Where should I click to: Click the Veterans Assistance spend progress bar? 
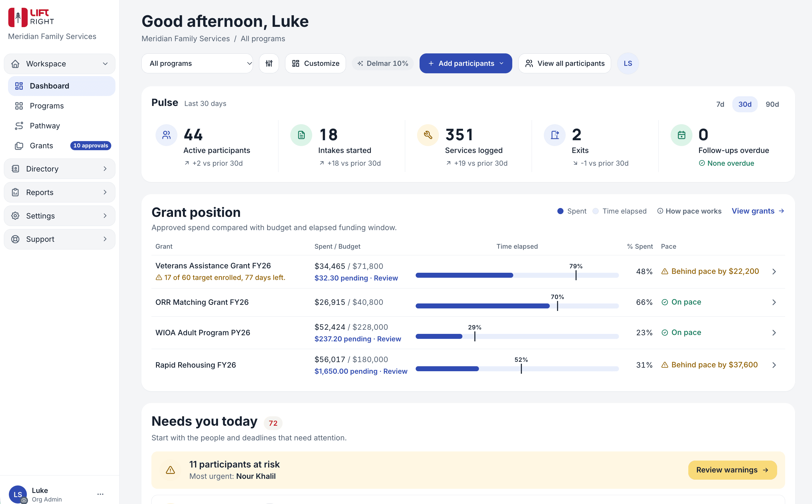[517, 275]
